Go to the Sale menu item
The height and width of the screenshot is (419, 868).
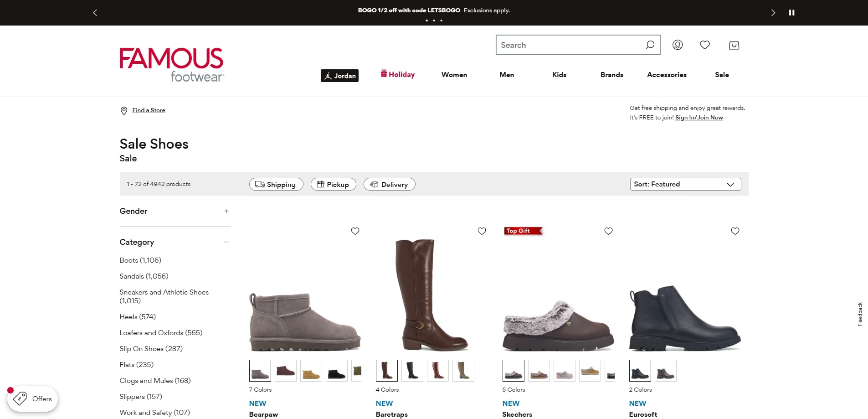(722, 74)
